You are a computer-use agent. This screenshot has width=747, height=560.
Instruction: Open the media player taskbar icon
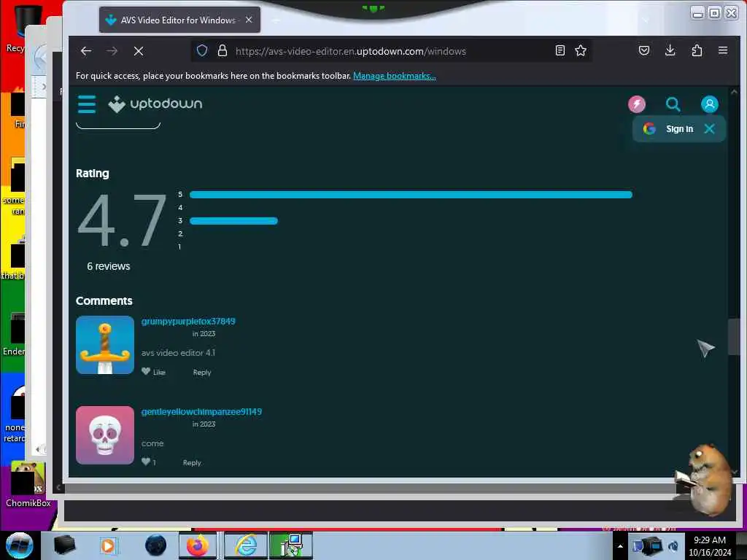[108, 545]
